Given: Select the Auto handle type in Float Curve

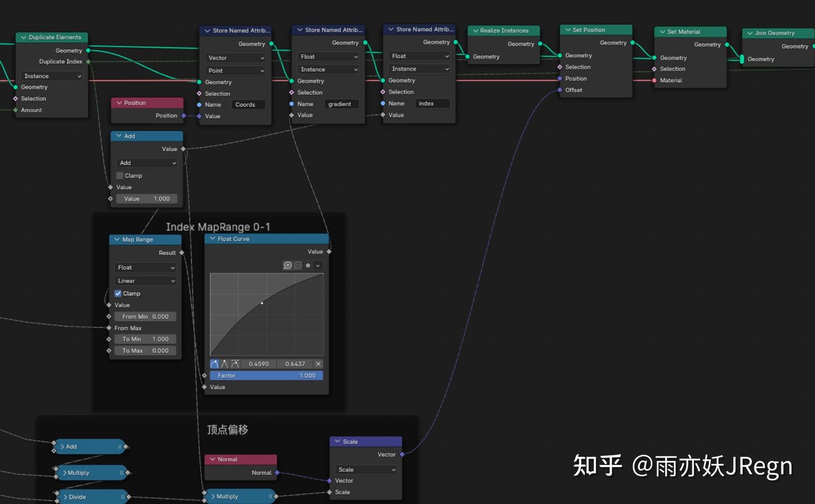Looking at the screenshot, I should tap(214, 364).
